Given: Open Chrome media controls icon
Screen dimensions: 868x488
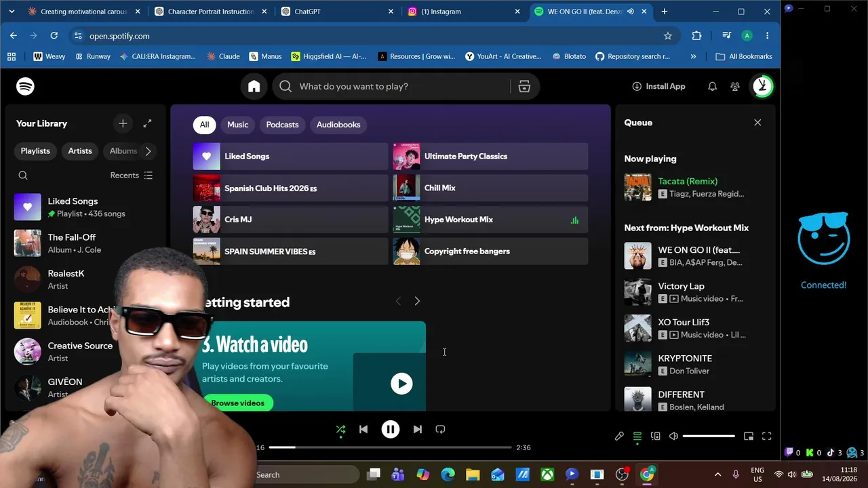Looking at the screenshot, I should point(726,36).
